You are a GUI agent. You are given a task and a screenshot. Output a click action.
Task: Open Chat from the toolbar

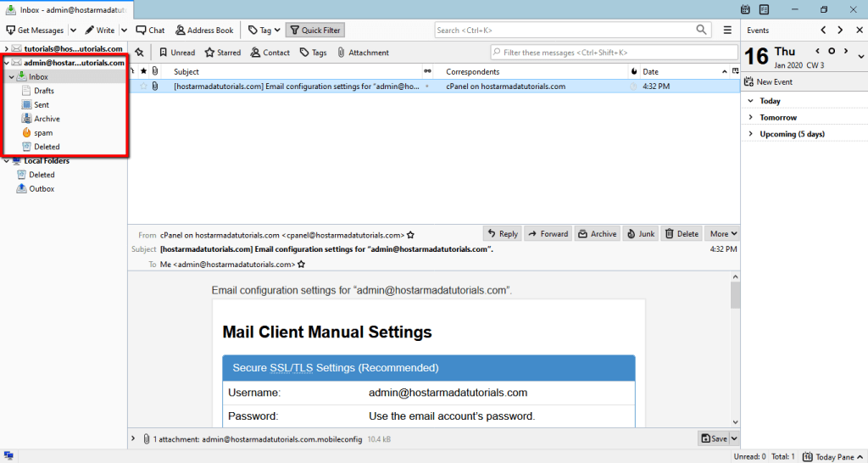151,31
